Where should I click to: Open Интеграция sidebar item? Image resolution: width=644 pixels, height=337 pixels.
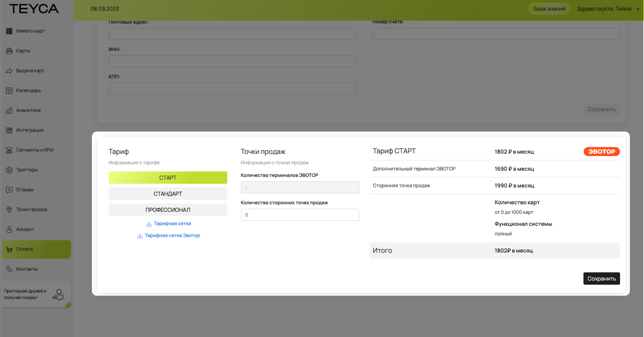click(37, 130)
